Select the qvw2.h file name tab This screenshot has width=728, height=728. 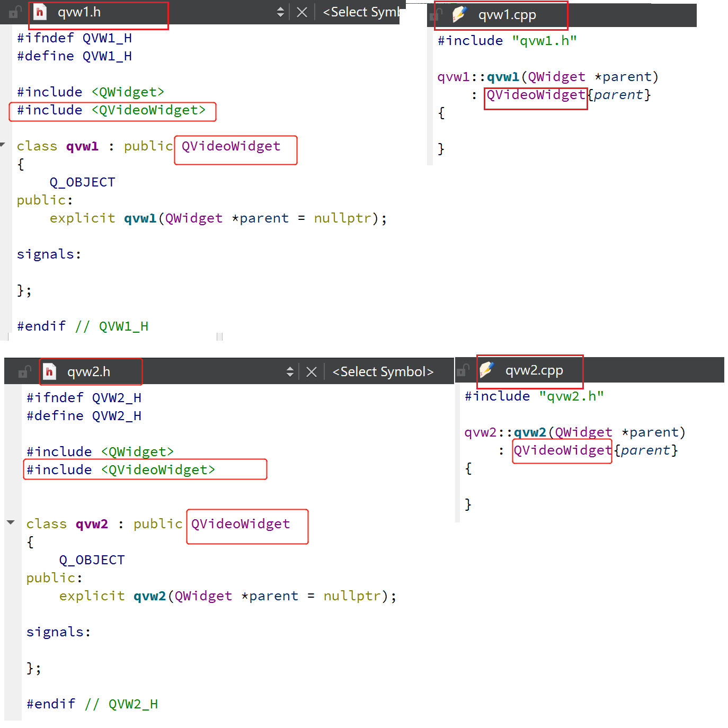point(88,372)
